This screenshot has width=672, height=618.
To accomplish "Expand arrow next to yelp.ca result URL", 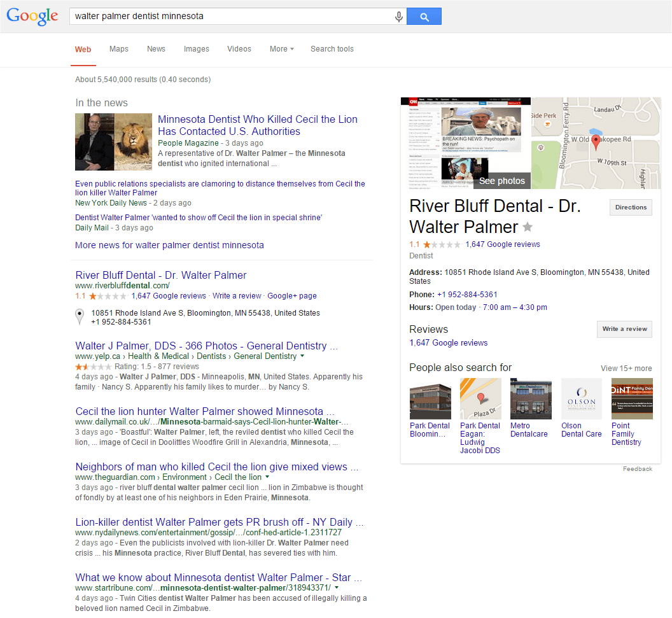I will pos(302,356).
